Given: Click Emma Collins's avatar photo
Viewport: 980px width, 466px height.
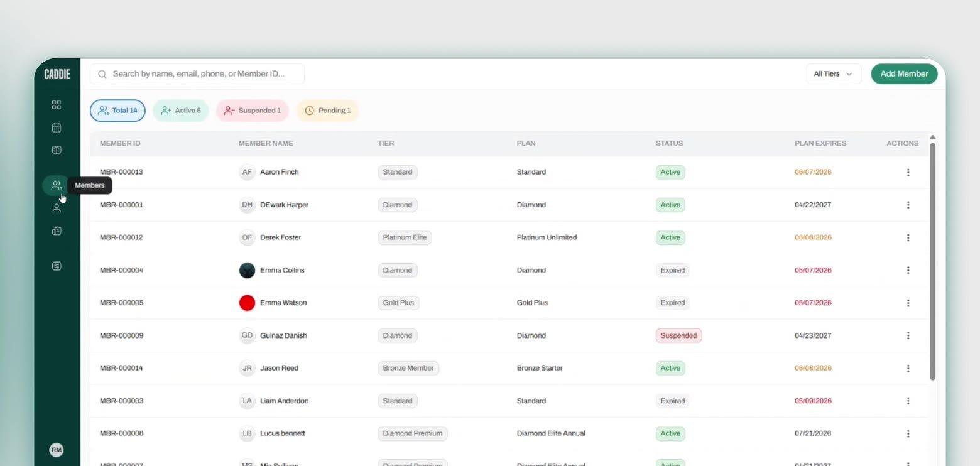Looking at the screenshot, I should pyautogui.click(x=247, y=270).
